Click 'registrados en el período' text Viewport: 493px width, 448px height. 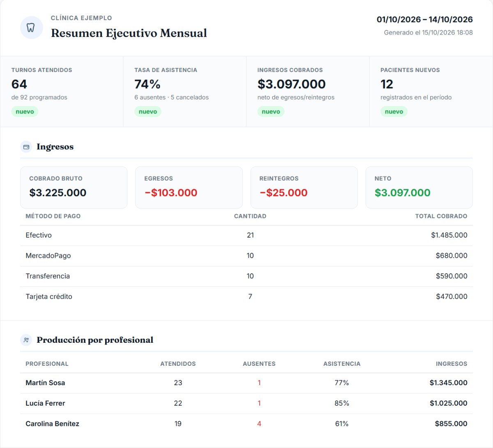pyautogui.click(x=416, y=97)
